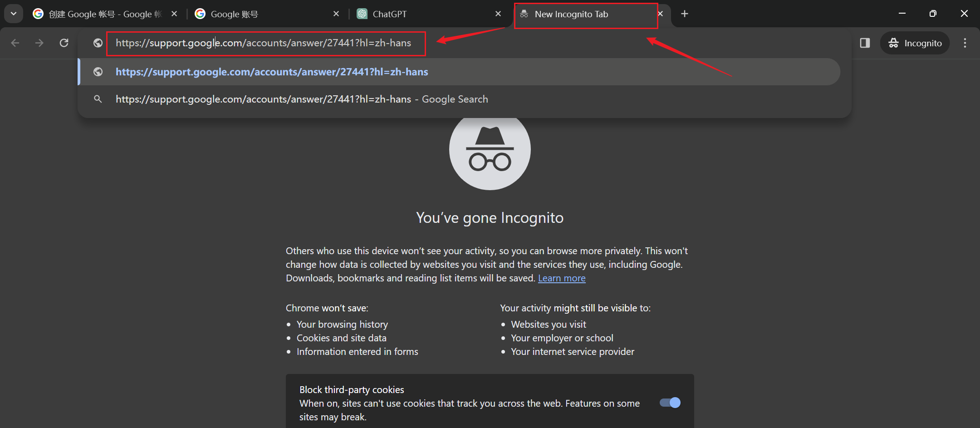Click the 'Chrome won't save:' label
The height and width of the screenshot is (428, 980).
point(327,308)
